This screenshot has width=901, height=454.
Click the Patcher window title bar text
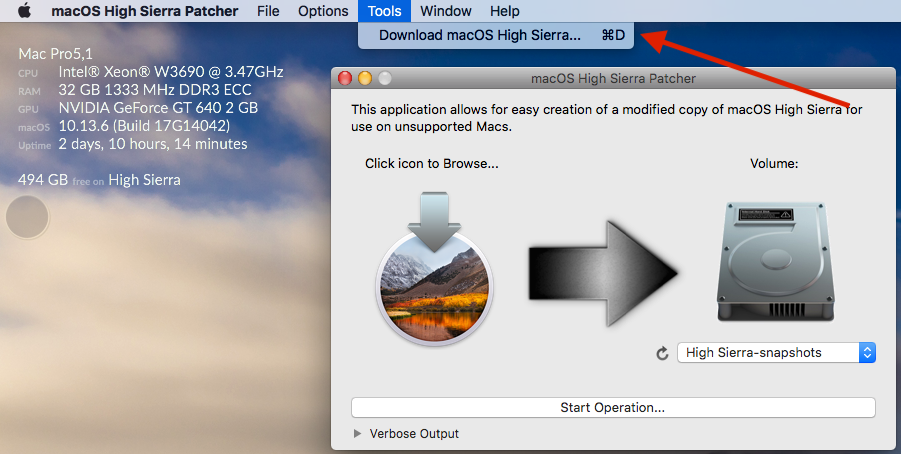[613, 78]
